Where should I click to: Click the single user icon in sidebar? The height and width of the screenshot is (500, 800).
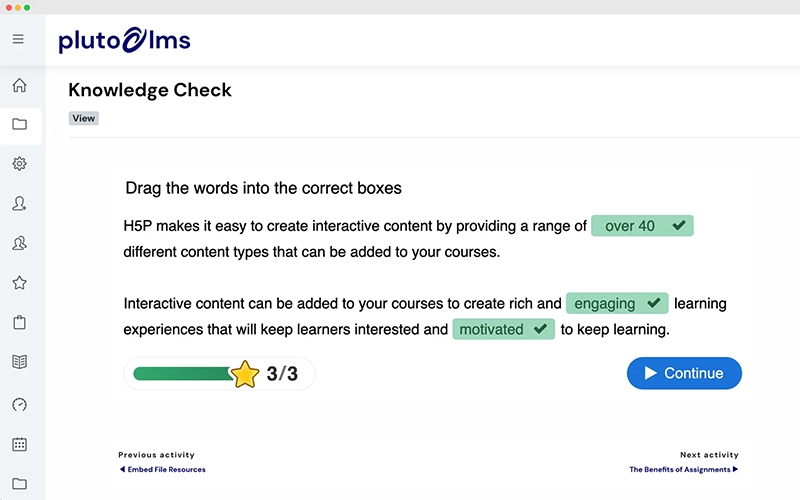pyautogui.click(x=19, y=203)
